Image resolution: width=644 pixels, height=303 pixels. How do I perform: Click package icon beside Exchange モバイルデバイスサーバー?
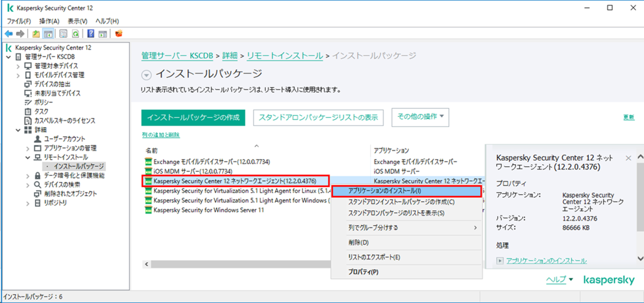(x=149, y=161)
